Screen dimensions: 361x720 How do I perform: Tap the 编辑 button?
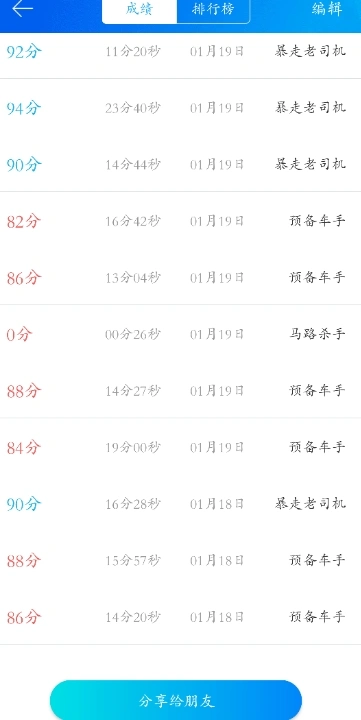point(327,9)
